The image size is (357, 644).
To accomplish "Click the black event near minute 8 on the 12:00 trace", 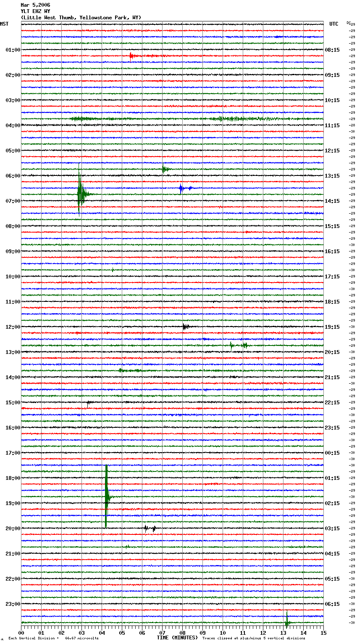I will pos(185,327).
